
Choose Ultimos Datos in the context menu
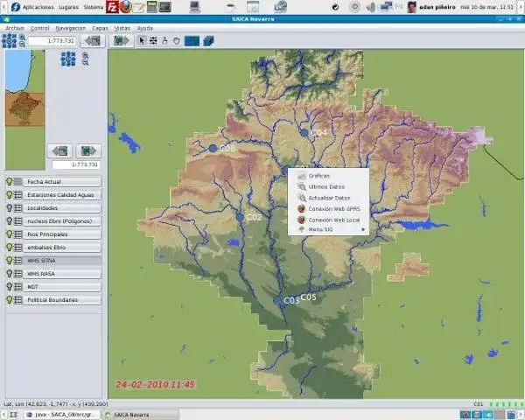point(328,187)
